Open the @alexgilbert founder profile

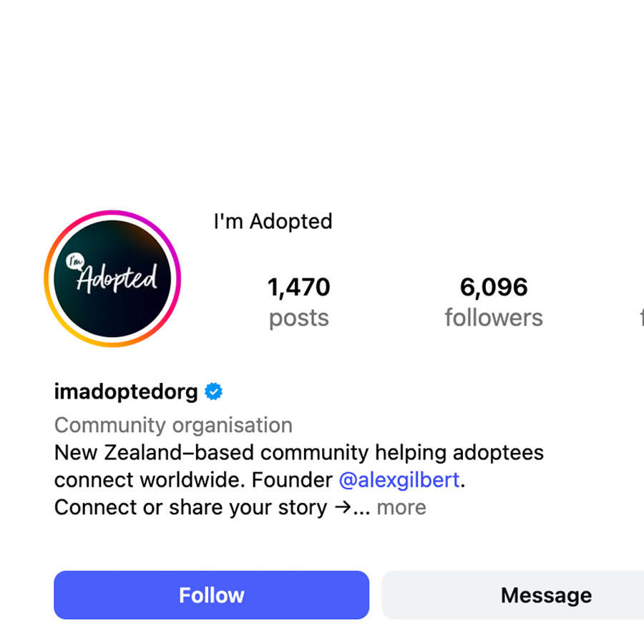pos(399,480)
